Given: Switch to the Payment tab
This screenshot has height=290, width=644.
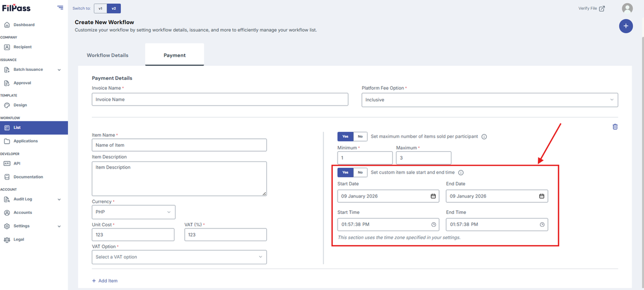Looking at the screenshot, I should click(174, 55).
